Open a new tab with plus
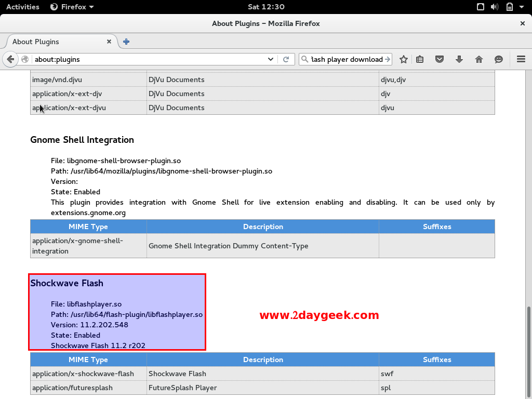The height and width of the screenshot is (399, 532). (126, 42)
